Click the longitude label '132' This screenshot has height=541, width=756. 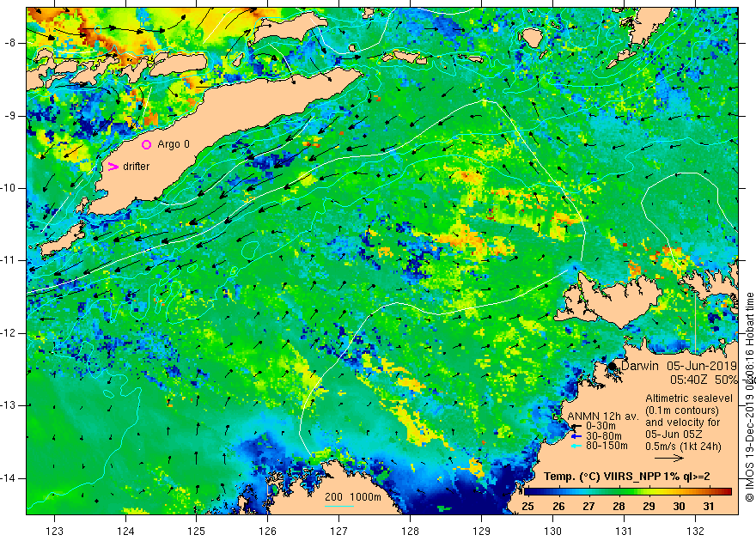(x=695, y=532)
